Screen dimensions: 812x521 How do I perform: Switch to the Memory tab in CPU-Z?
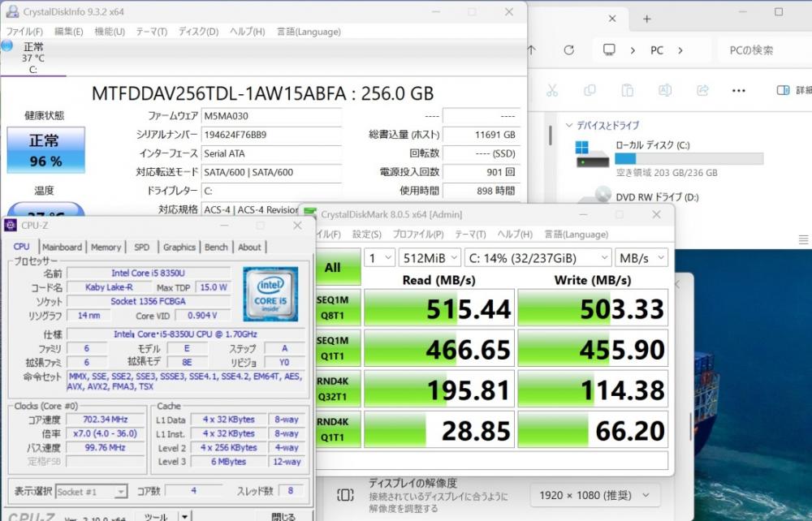click(106, 248)
